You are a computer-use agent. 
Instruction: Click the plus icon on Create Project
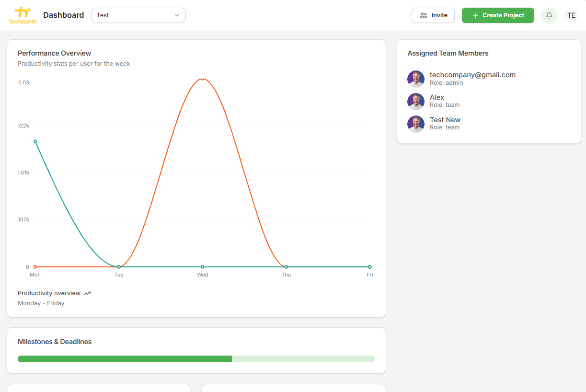(476, 15)
